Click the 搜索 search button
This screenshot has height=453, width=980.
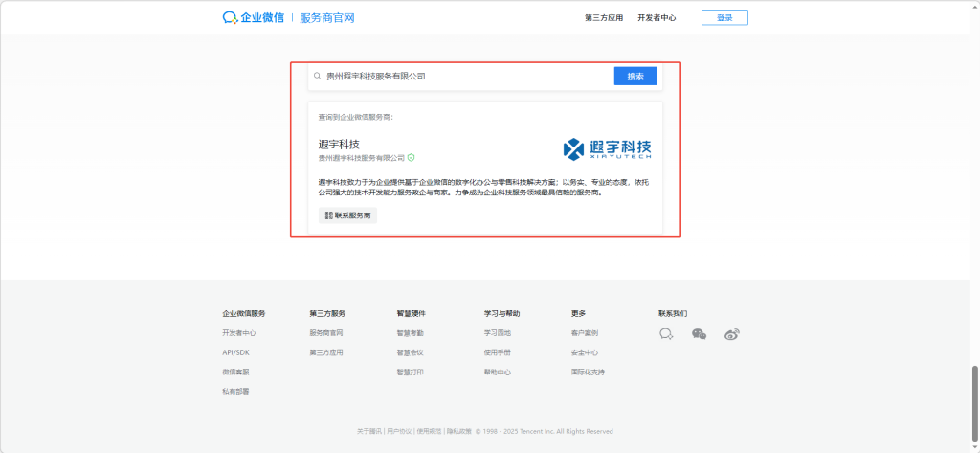pos(635,77)
